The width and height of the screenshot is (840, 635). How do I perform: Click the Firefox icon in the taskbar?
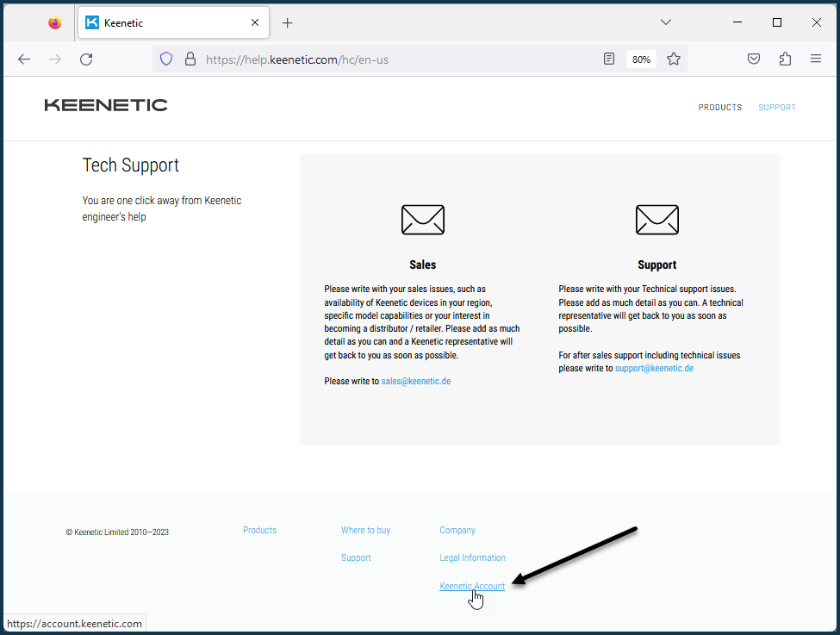point(54,22)
